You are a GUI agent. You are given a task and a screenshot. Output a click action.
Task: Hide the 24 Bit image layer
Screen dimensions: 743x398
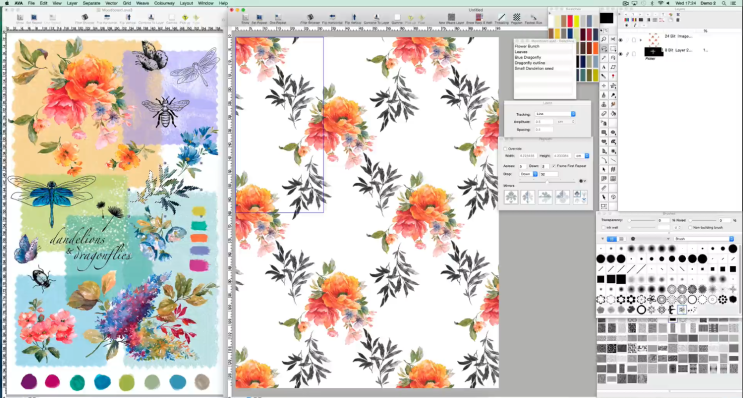point(621,39)
